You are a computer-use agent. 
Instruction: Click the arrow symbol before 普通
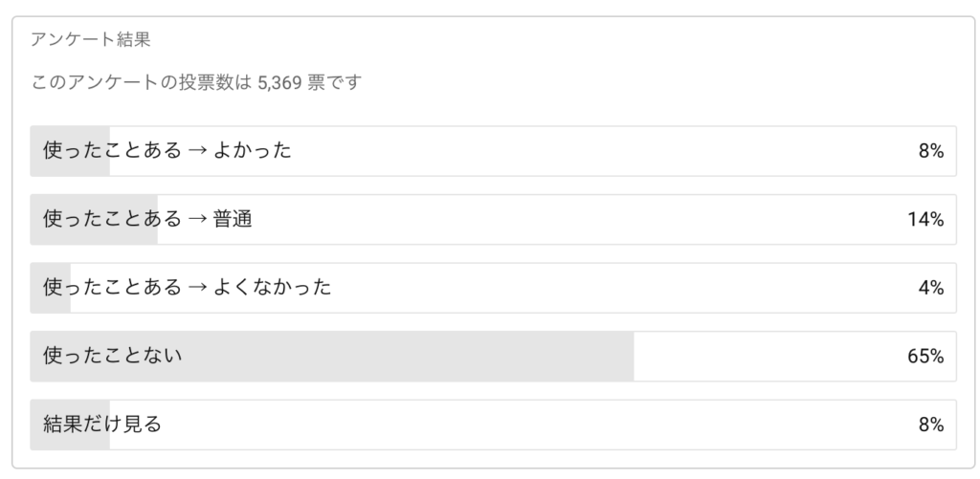point(197,219)
